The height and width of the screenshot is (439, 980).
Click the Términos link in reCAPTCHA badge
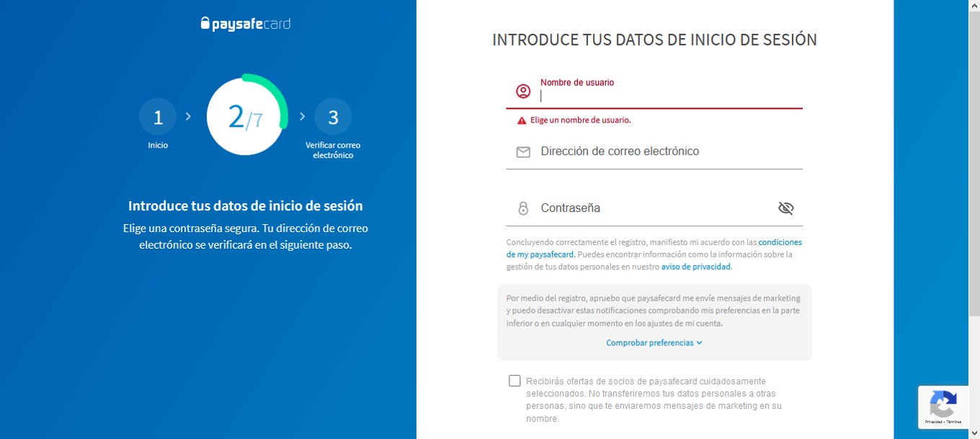coord(954,422)
